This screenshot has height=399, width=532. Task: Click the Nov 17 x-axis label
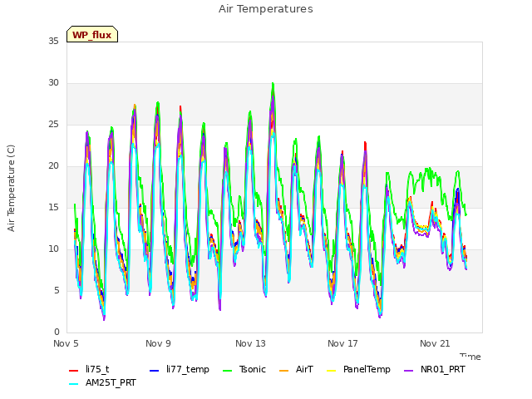tap(342, 343)
